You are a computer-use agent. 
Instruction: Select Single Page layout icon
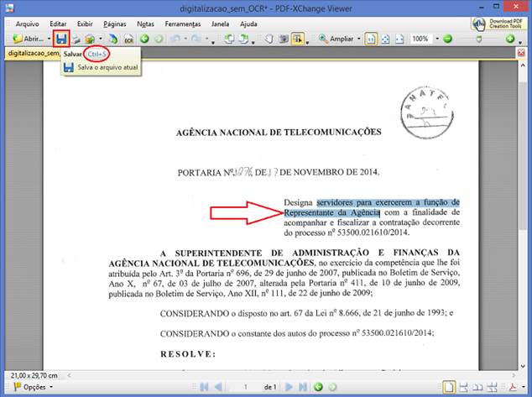(449, 387)
